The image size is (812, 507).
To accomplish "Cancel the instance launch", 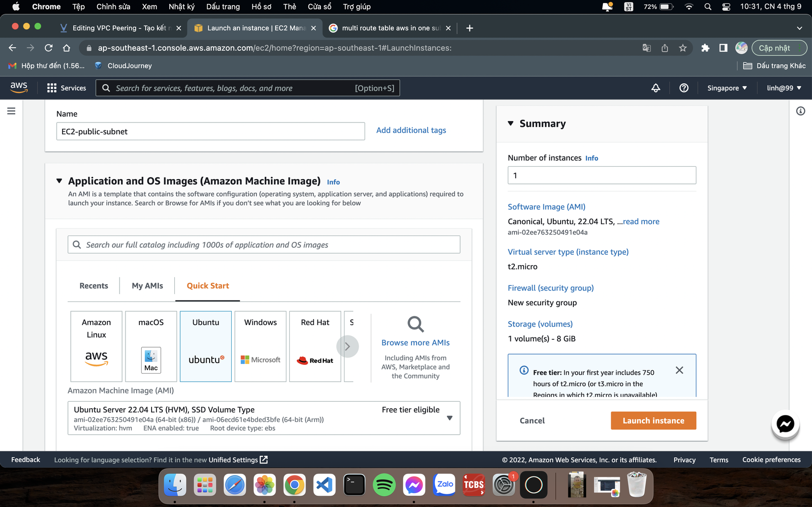I will [532, 420].
